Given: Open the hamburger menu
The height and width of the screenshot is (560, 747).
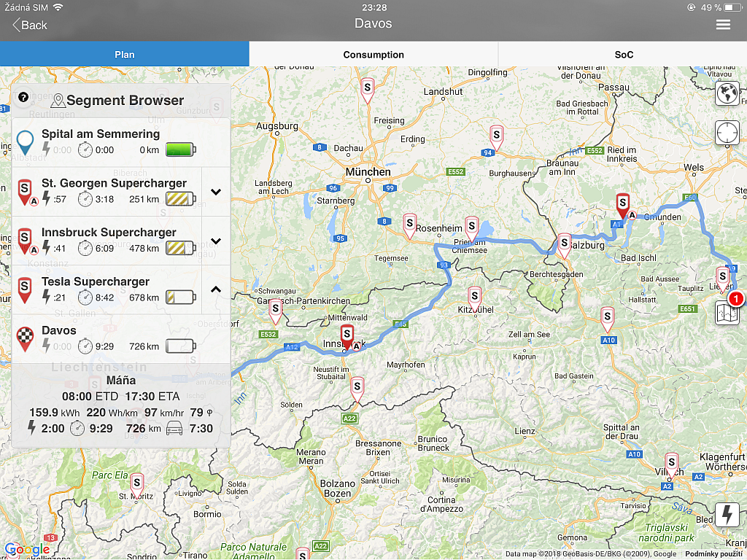Looking at the screenshot, I should pyautogui.click(x=723, y=24).
